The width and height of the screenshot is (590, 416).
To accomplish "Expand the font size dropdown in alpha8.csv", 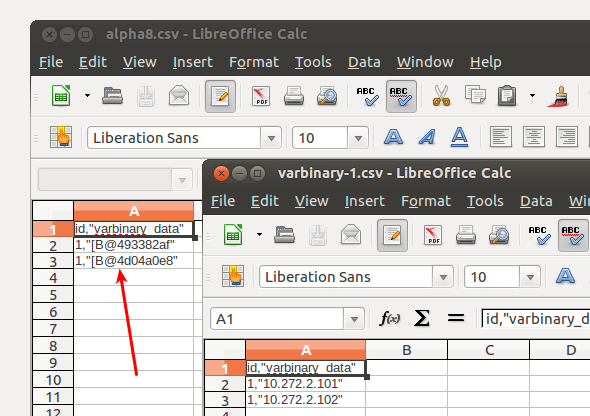I will point(358,138).
